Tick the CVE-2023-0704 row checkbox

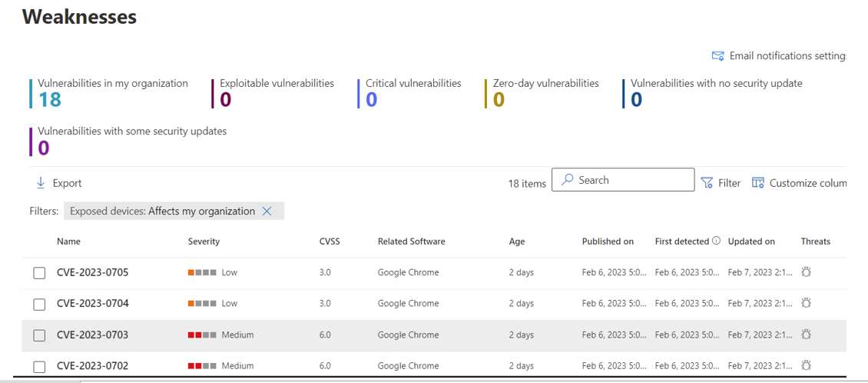39,304
